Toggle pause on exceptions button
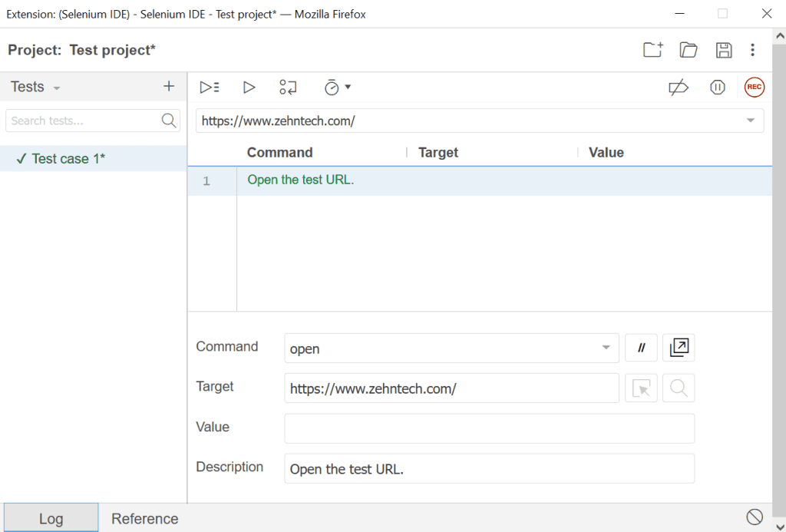This screenshot has width=786, height=532. (718, 88)
